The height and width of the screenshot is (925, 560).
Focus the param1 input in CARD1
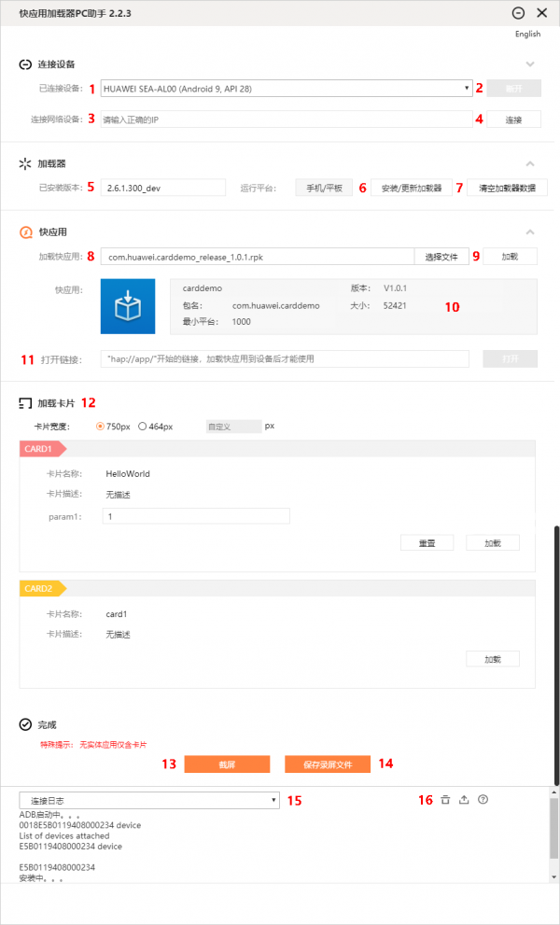(196, 516)
